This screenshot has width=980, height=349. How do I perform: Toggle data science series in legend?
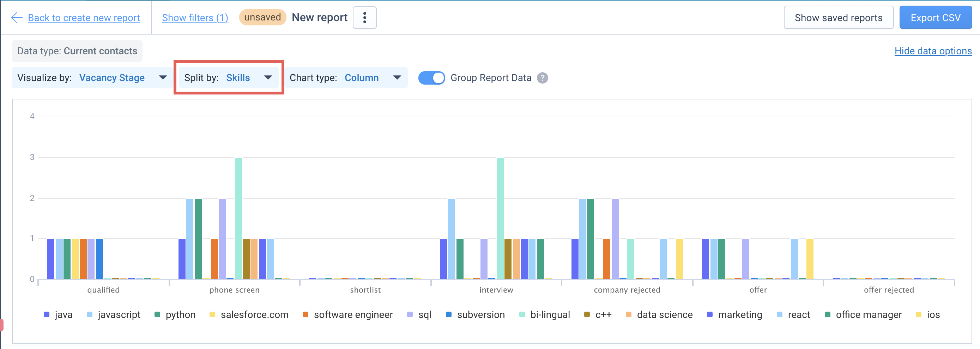[659, 315]
